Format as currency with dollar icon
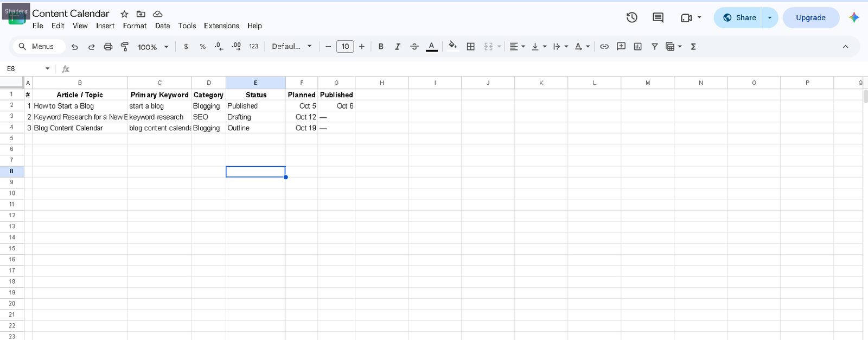Viewport: 868px width, 340px height. coord(186,47)
